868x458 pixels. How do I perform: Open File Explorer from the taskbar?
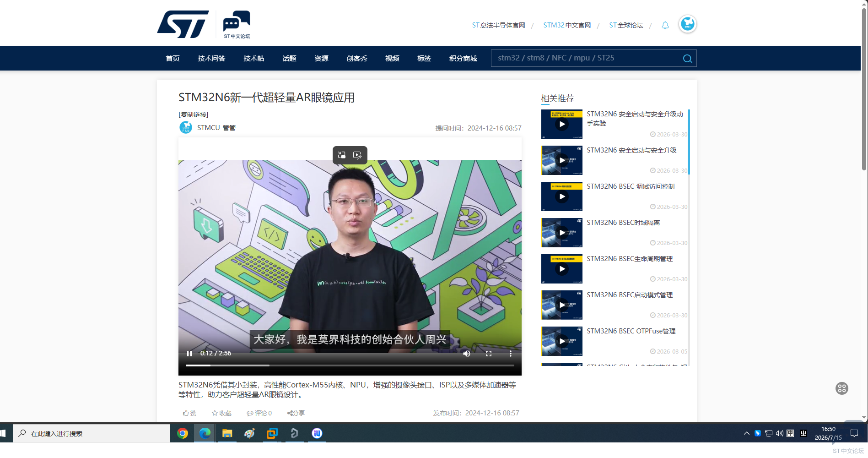tap(227, 433)
